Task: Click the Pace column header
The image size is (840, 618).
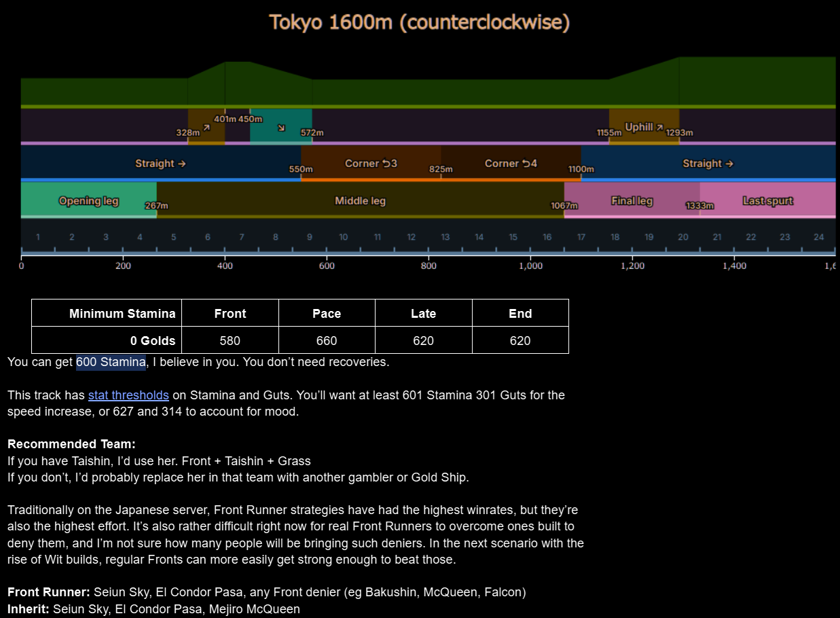Action: [x=327, y=313]
